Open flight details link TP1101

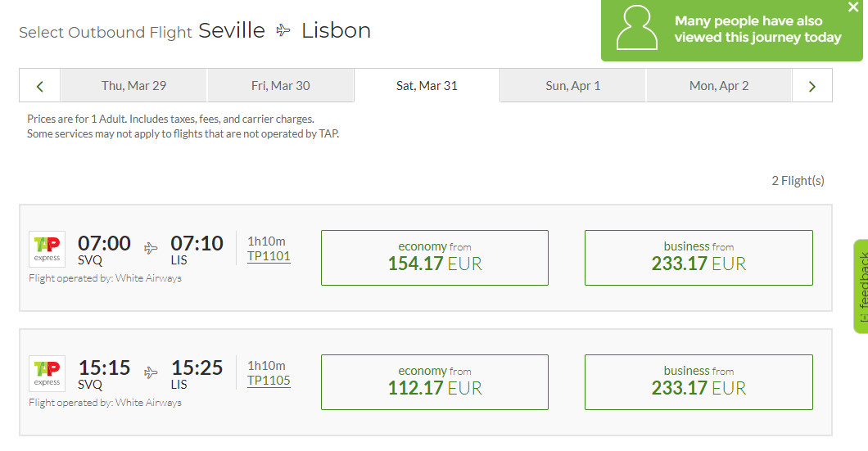269,256
